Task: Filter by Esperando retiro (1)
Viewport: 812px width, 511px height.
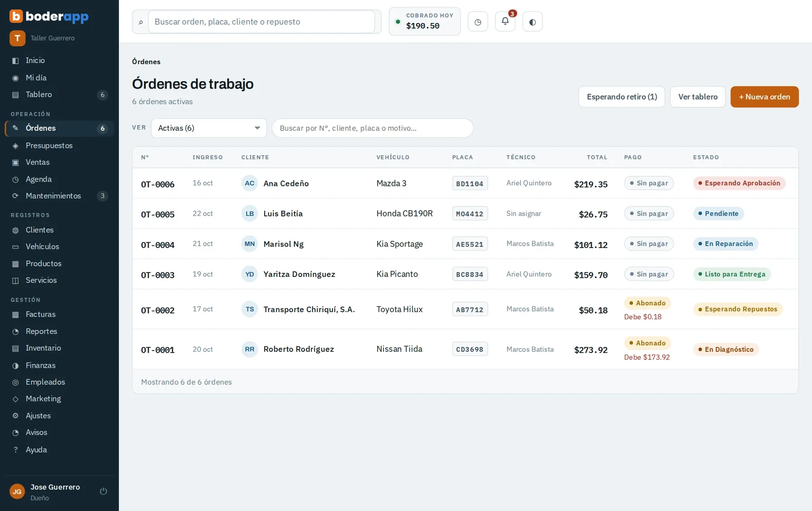Action: point(621,97)
